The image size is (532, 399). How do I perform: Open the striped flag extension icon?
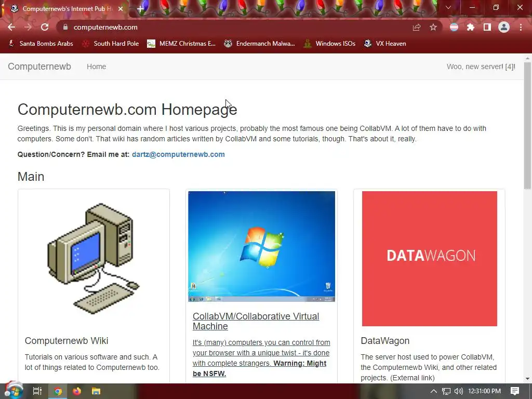pos(454,27)
